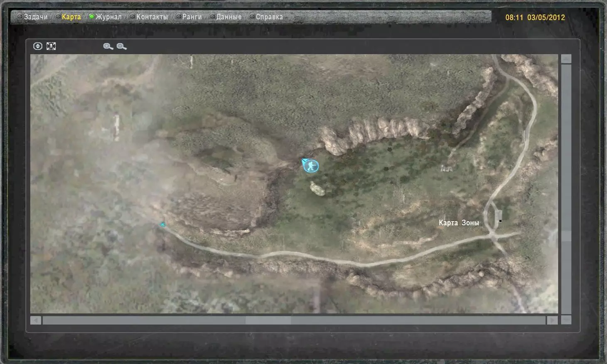This screenshot has width=607, height=364.
Task: Click the horizontal map scrollbar thumb
Action: pyautogui.click(x=268, y=320)
